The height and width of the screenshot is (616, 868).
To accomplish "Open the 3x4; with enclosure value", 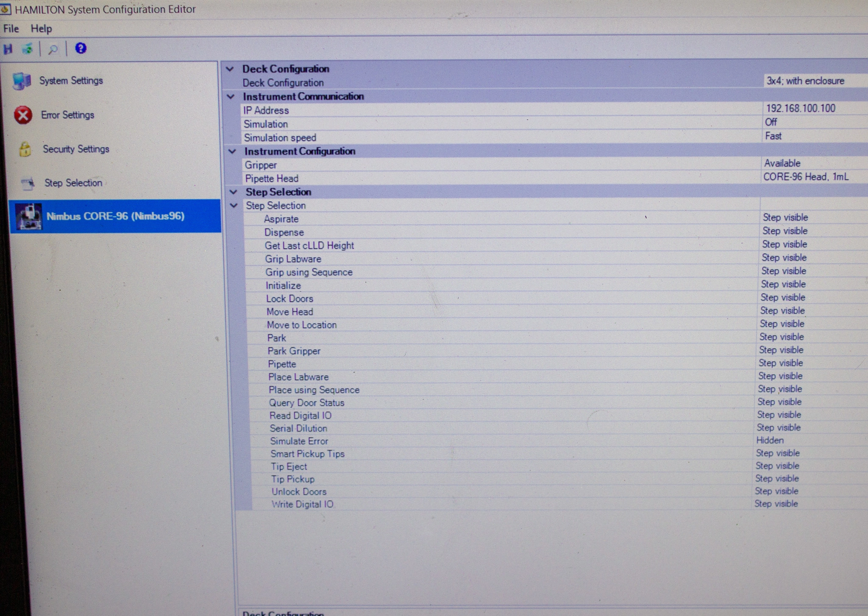I will [805, 81].
